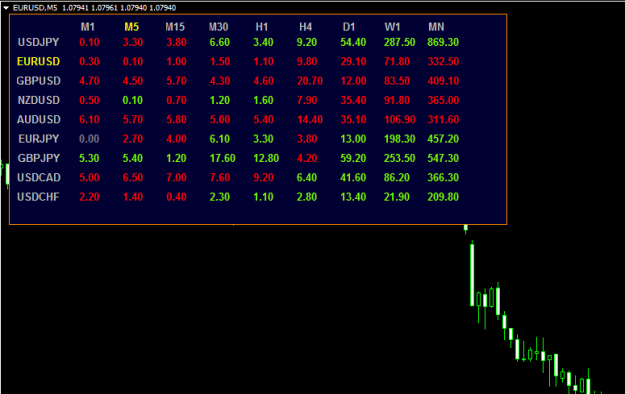Image resolution: width=625 pixels, height=394 pixels.
Task: Click GBPJPY W1 value 253.50
Action: coord(399,158)
